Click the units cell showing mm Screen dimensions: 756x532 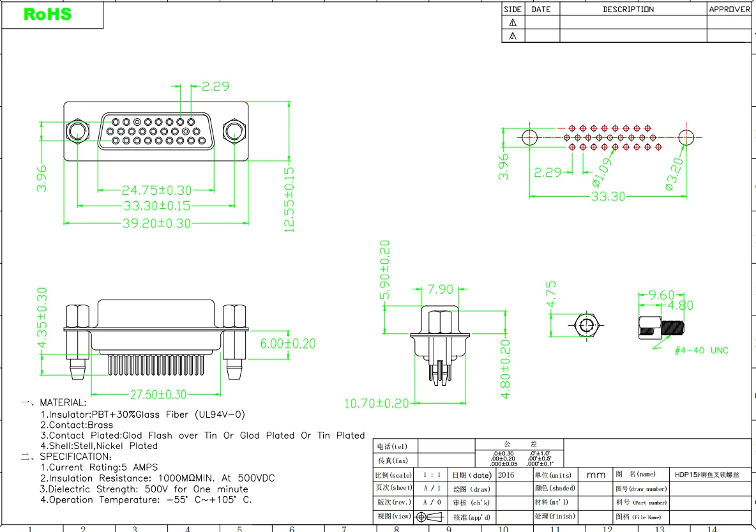click(596, 475)
